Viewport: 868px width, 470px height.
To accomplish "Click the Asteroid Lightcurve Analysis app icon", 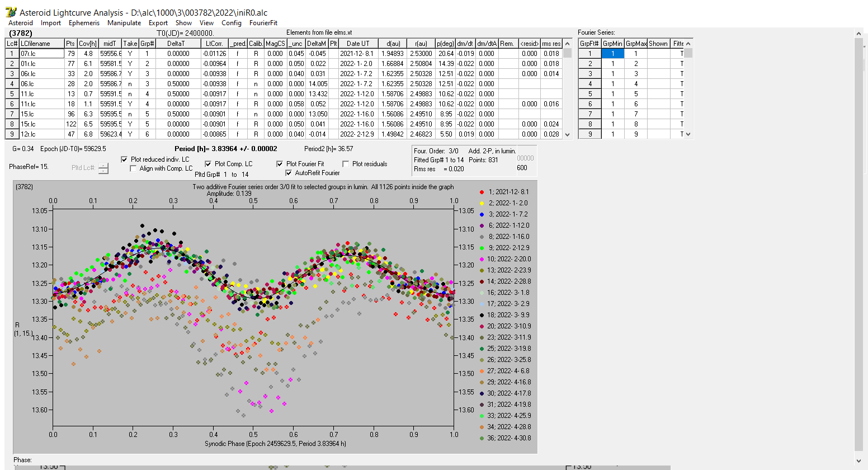I will pyautogui.click(x=11, y=12).
